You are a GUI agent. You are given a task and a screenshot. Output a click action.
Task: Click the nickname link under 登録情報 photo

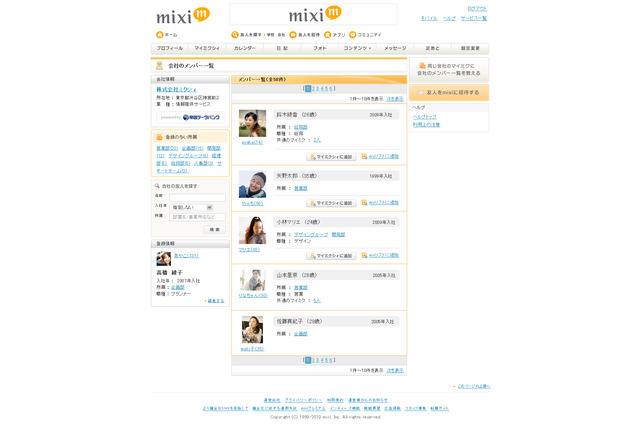point(187,255)
